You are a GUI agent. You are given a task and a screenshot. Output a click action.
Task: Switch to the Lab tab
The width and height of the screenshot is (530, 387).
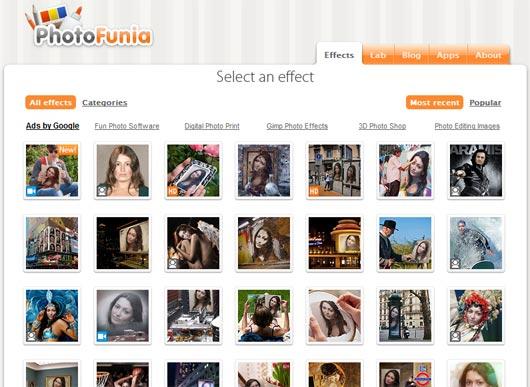click(x=378, y=55)
